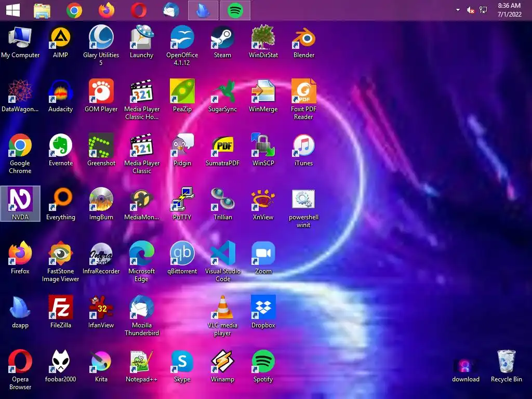The width and height of the screenshot is (532, 399).
Task: Click the FastStone Image Viewer icon
Action: point(60,254)
